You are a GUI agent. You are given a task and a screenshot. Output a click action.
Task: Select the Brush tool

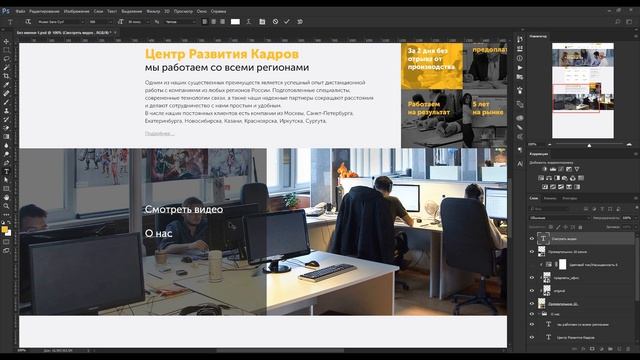(x=6, y=102)
